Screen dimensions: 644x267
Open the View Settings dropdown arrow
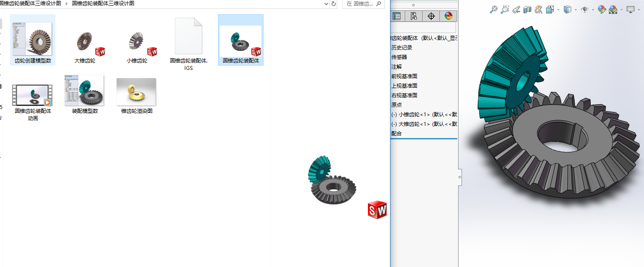click(x=638, y=9)
